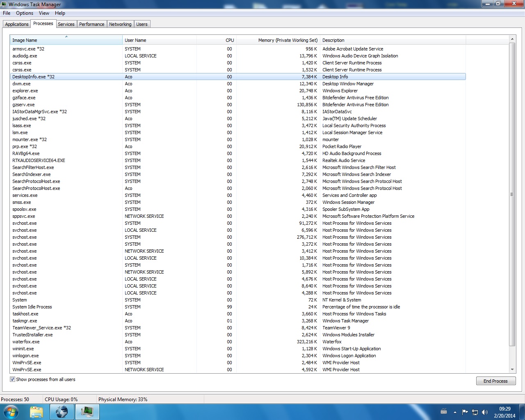
Task: Select the RAVBg64.exe process
Action: pyautogui.click(x=238, y=153)
